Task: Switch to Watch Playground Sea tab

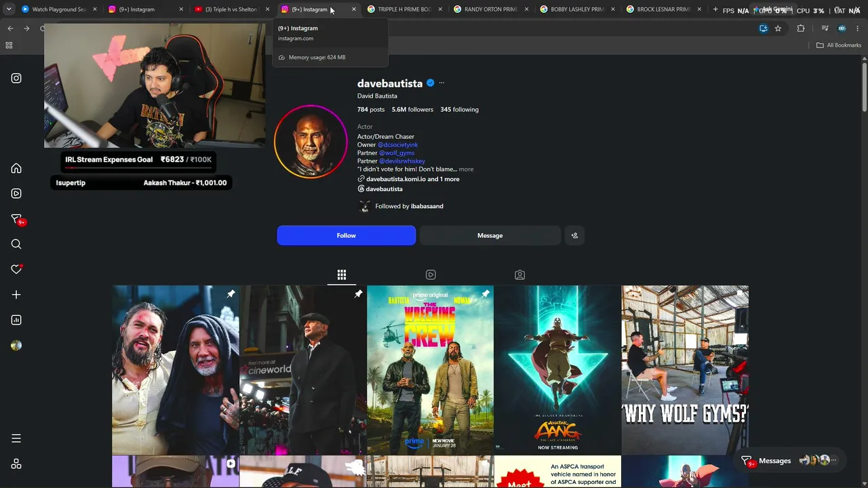Action: 59,9
